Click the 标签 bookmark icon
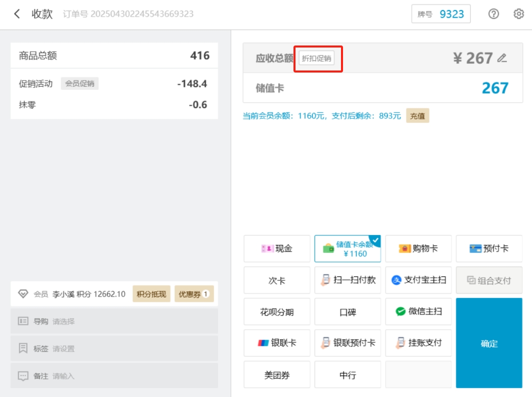This screenshot has width=532, height=397. (x=23, y=348)
